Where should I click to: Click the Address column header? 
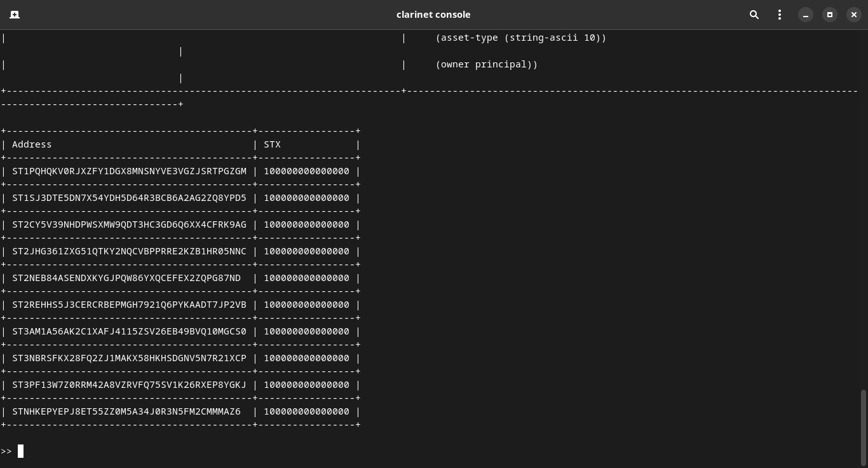(x=32, y=144)
